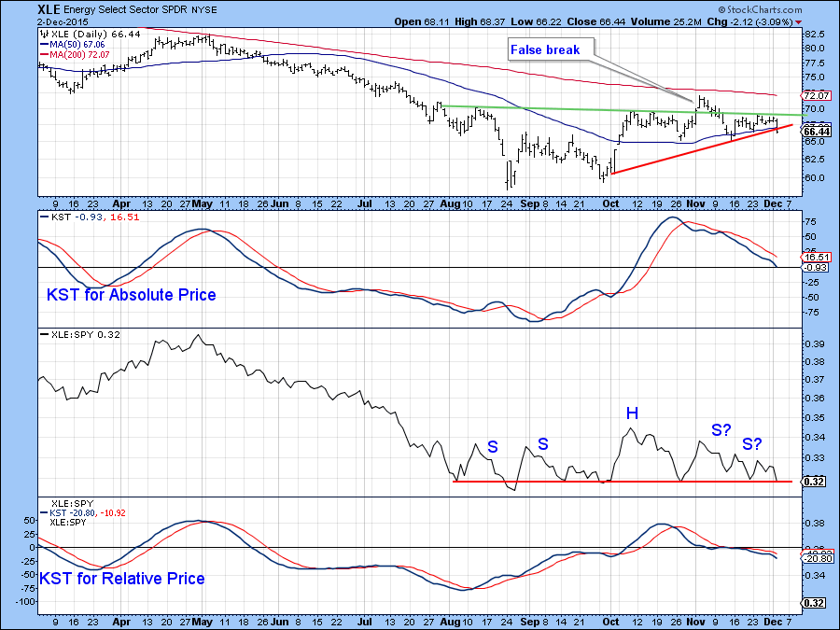This screenshot has height=630, width=840.
Task: Click the "KST for Relative Price" label
Action: click(x=122, y=579)
